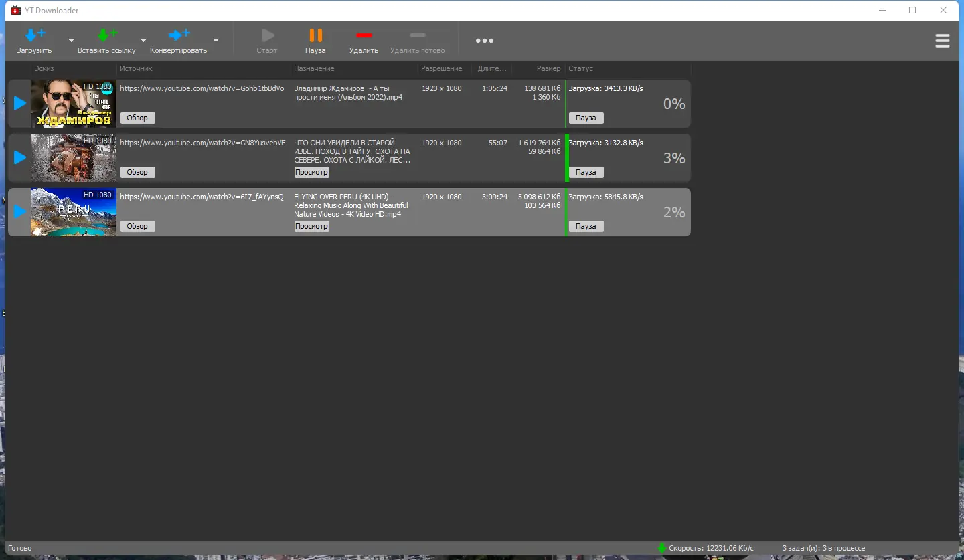Open the Загрузить dropdown arrow
Screen dimensions: 964x560
coord(71,41)
